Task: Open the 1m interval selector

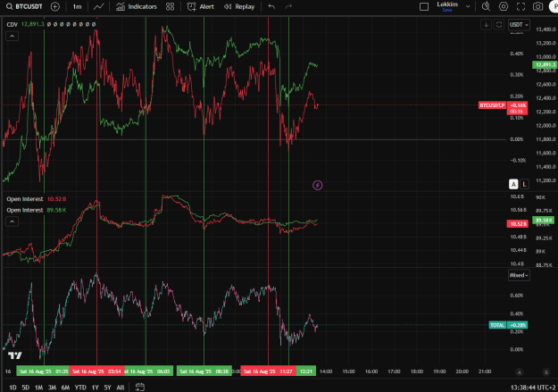Action: point(77,7)
